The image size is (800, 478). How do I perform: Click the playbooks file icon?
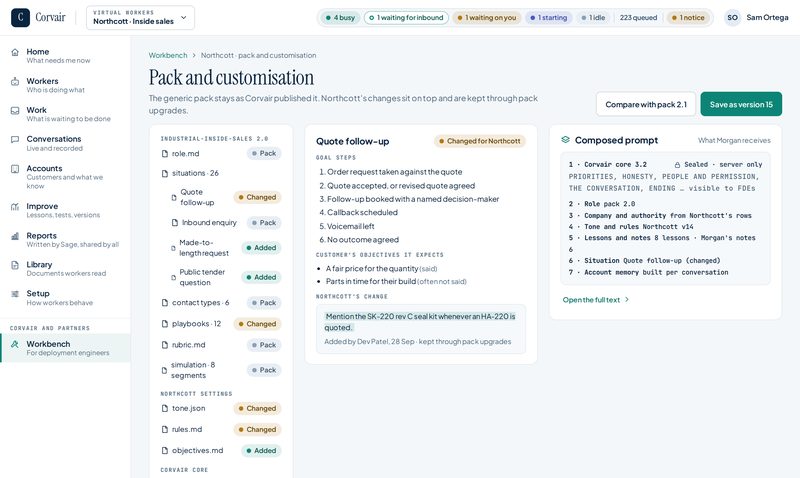(165, 324)
